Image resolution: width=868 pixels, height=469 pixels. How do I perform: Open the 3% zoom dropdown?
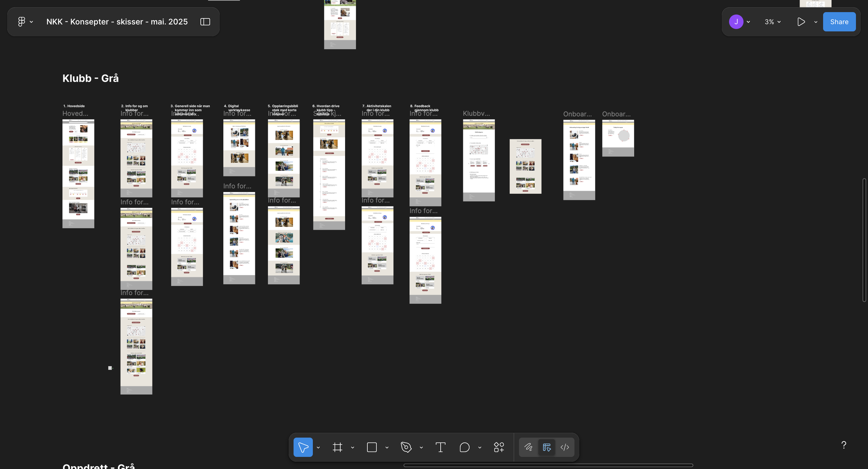coord(773,22)
